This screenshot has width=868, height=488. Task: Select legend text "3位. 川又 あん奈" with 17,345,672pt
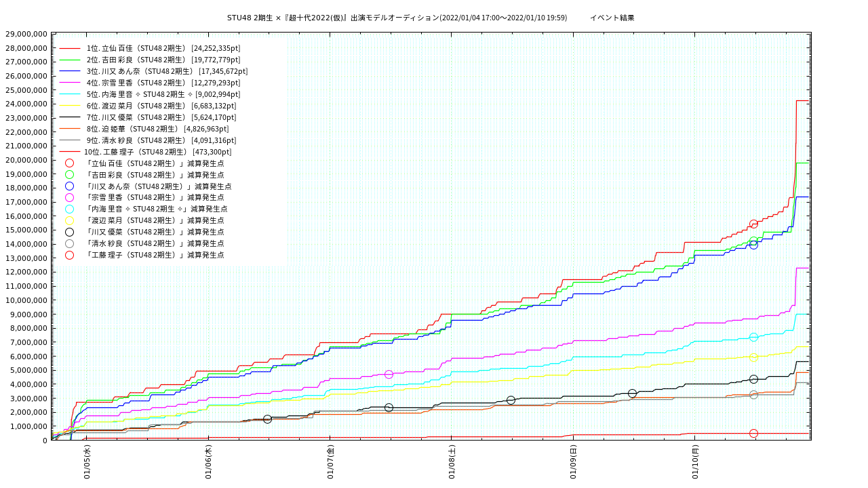tap(167, 71)
